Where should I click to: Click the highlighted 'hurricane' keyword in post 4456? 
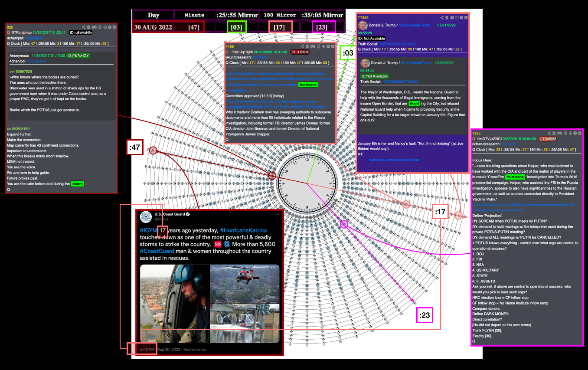tap(308, 85)
